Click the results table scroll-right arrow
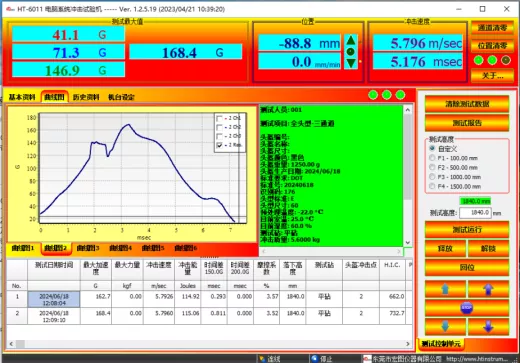 point(408,344)
